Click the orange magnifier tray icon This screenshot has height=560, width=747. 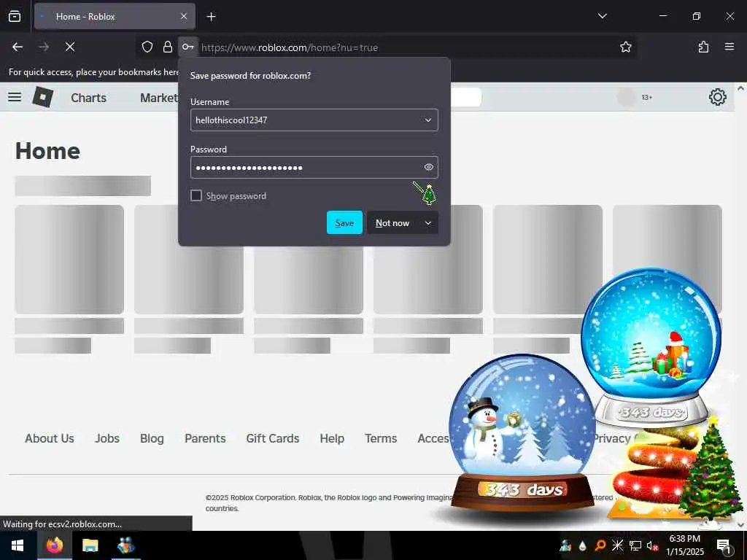pyautogui.click(x=600, y=545)
